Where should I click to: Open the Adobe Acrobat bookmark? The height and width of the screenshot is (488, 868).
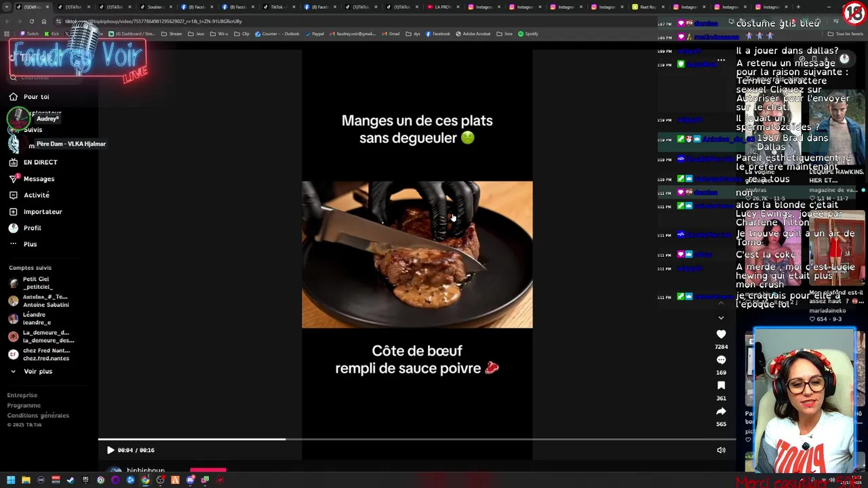click(x=474, y=34)
